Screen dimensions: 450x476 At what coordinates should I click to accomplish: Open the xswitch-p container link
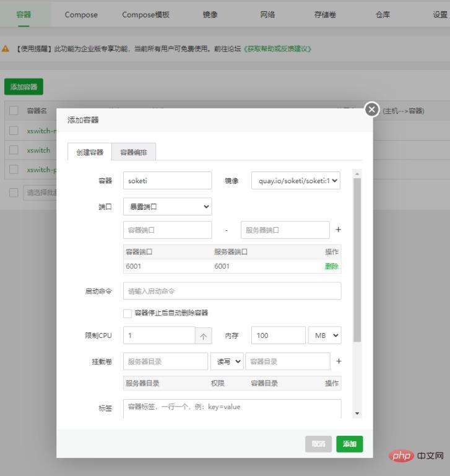41,170
